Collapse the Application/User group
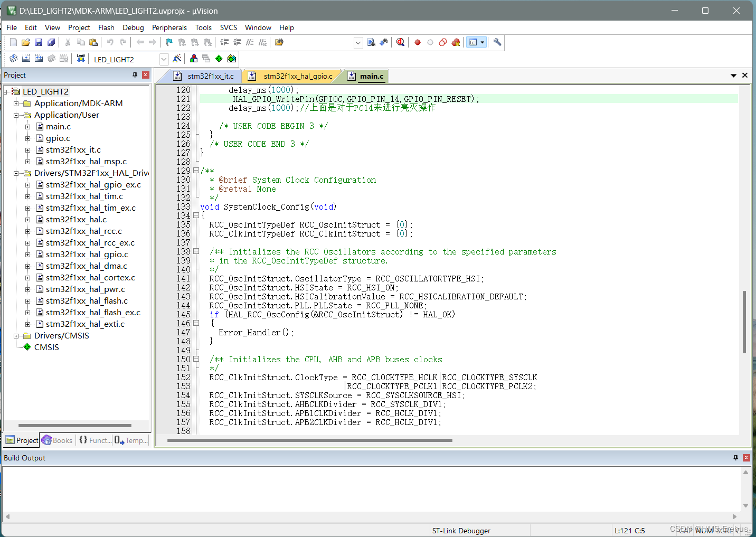756x537 pixels. (16, 115)
